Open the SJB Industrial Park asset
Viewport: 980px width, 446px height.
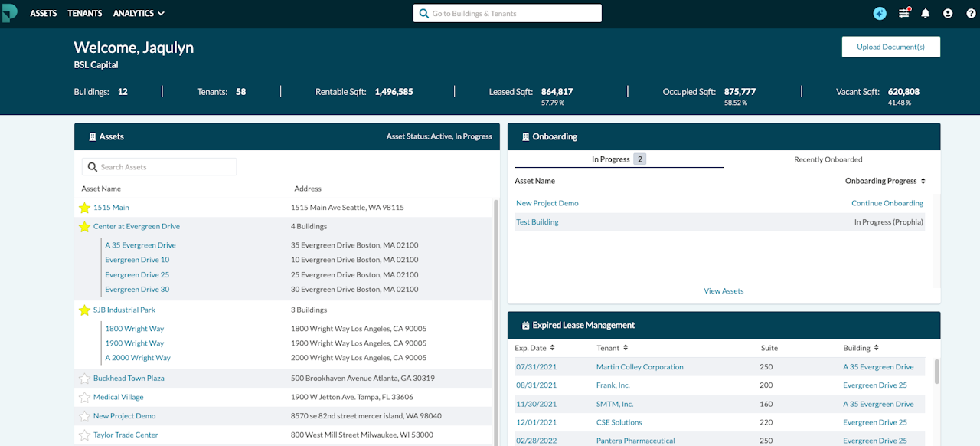pos(124,310)
